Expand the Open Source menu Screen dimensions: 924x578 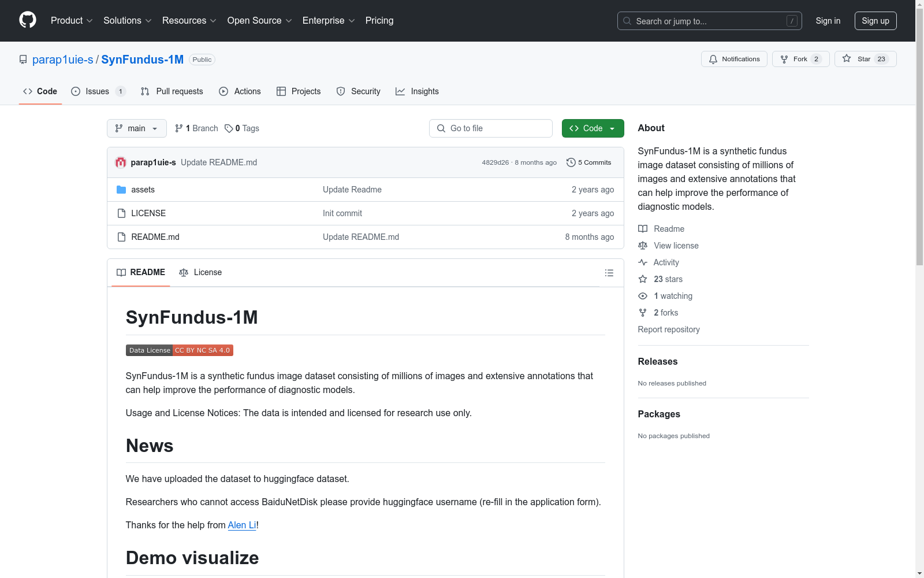pyautogui.click(x=259, y=20)
